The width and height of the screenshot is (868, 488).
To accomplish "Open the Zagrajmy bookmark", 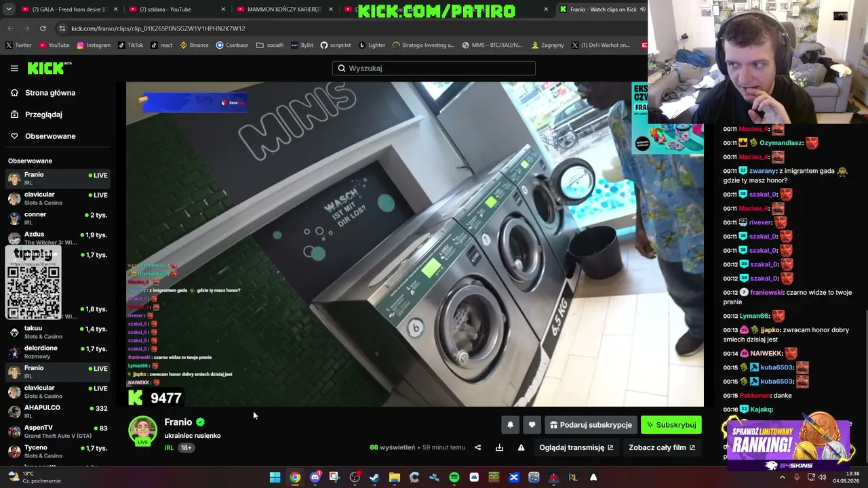I will click(548, 45).
